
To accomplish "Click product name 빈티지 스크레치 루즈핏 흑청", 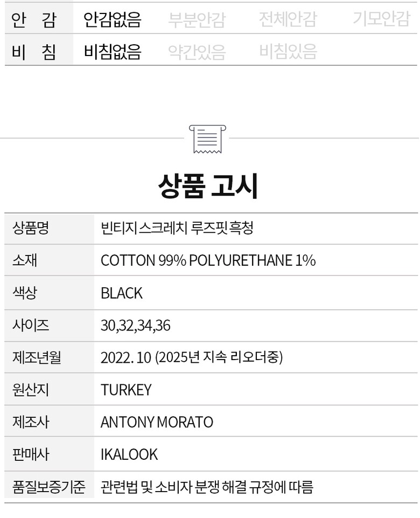I will (177, 228).
